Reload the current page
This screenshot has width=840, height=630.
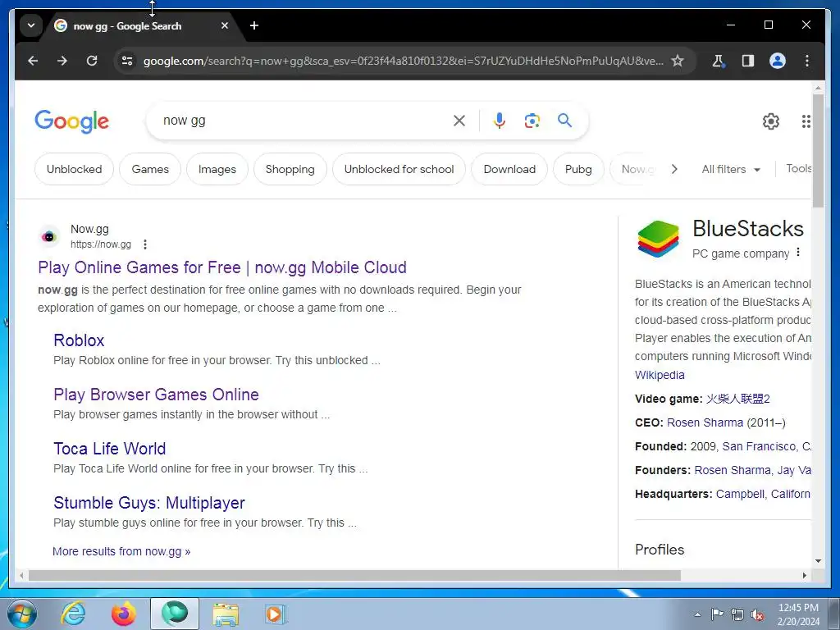(x=92, y=61)
